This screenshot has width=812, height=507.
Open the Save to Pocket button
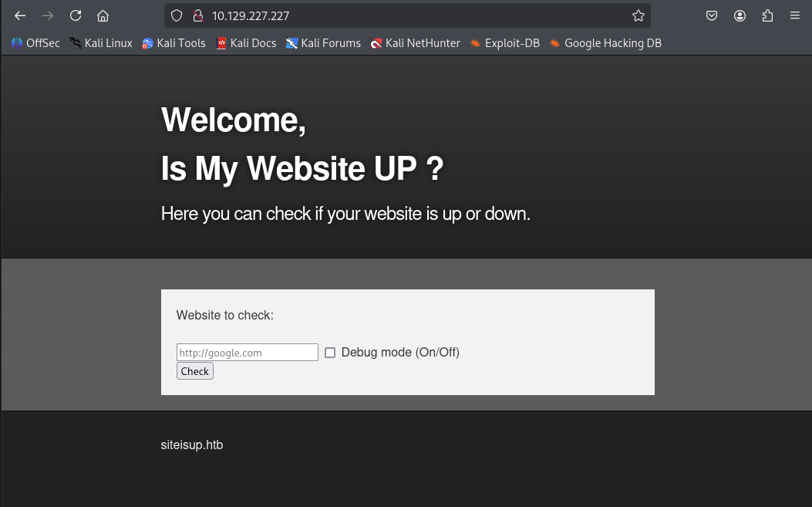712,15
